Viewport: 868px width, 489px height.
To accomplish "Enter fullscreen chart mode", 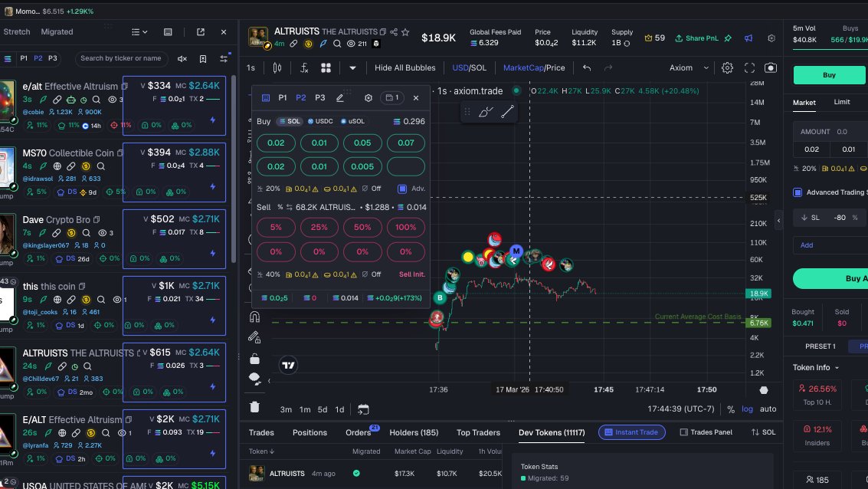I will click(x=749, y=67).
